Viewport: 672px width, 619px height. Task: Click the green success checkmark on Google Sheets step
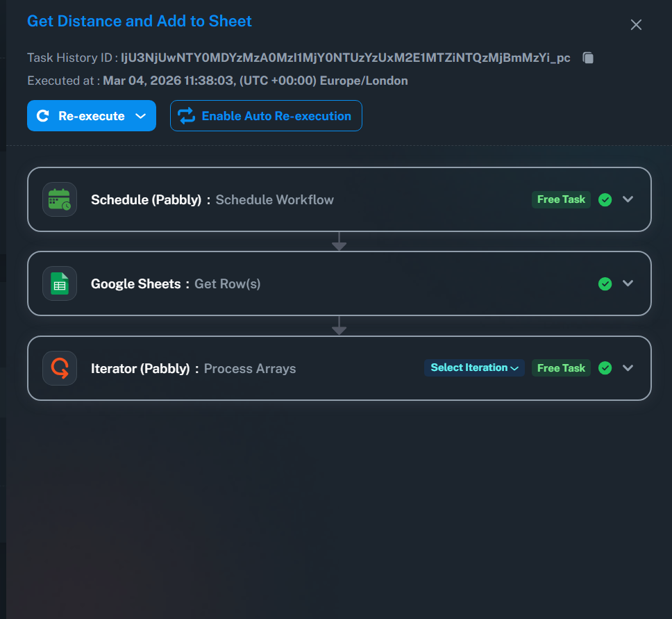pyautogui.click(x=605, y=283)
